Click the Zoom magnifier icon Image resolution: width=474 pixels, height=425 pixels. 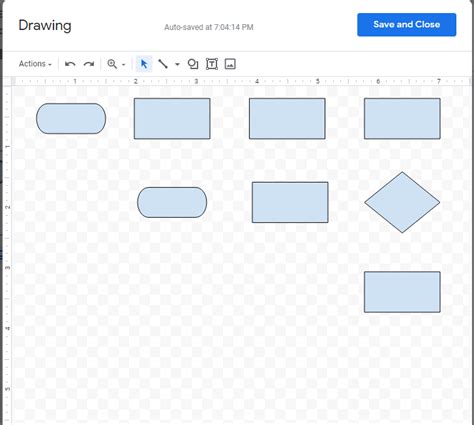[x=112, y=64]
